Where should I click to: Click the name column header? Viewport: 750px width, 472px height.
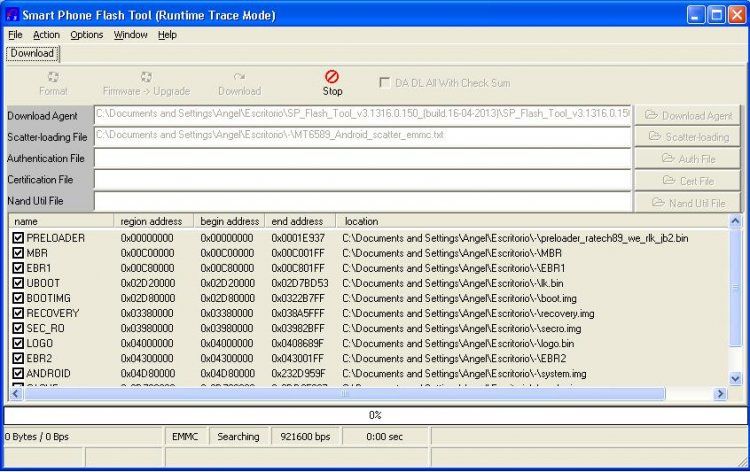coord(61,221)
